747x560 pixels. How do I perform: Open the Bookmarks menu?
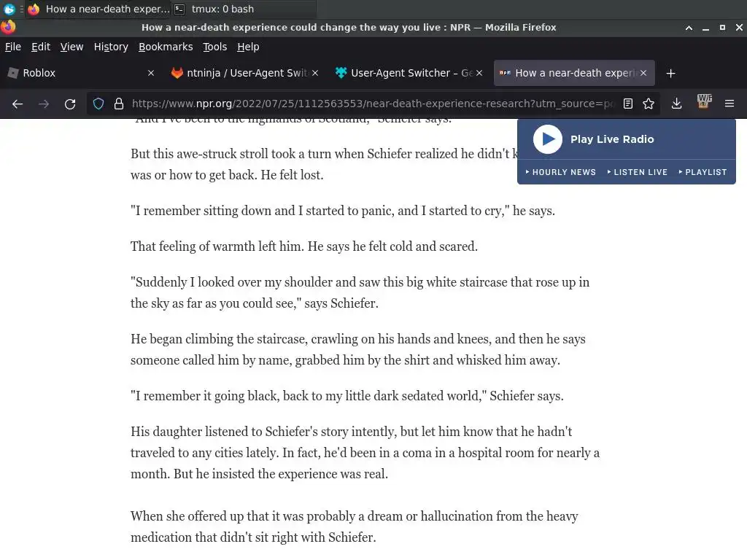(166, 47)
